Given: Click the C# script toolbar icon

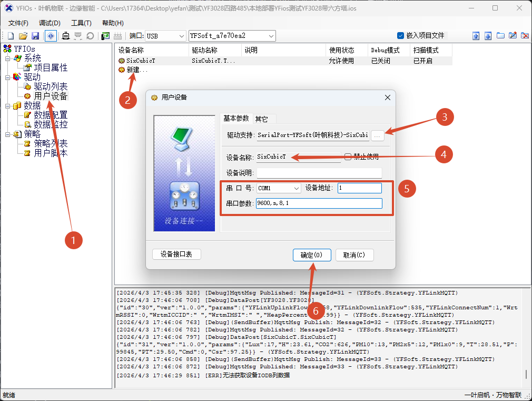Looking at the screenshot, I should point(105,36).
